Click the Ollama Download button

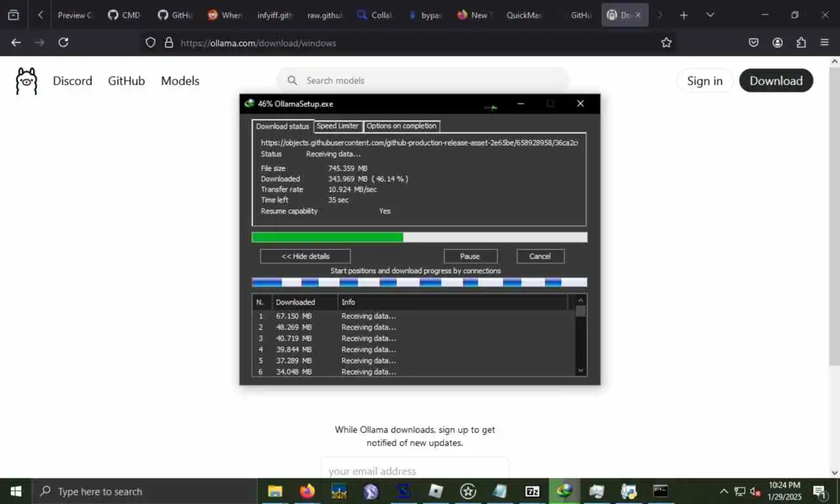tap(776, 81)
